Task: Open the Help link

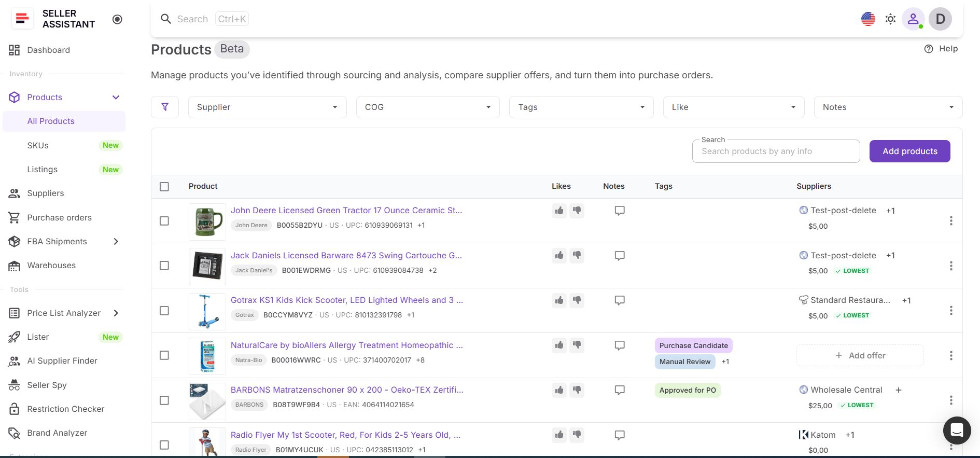Action: click(941, 49)
